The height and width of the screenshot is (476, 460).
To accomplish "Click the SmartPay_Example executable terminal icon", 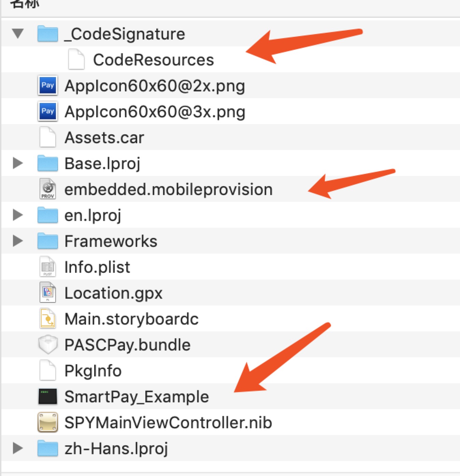I will (x=47, y=396).
